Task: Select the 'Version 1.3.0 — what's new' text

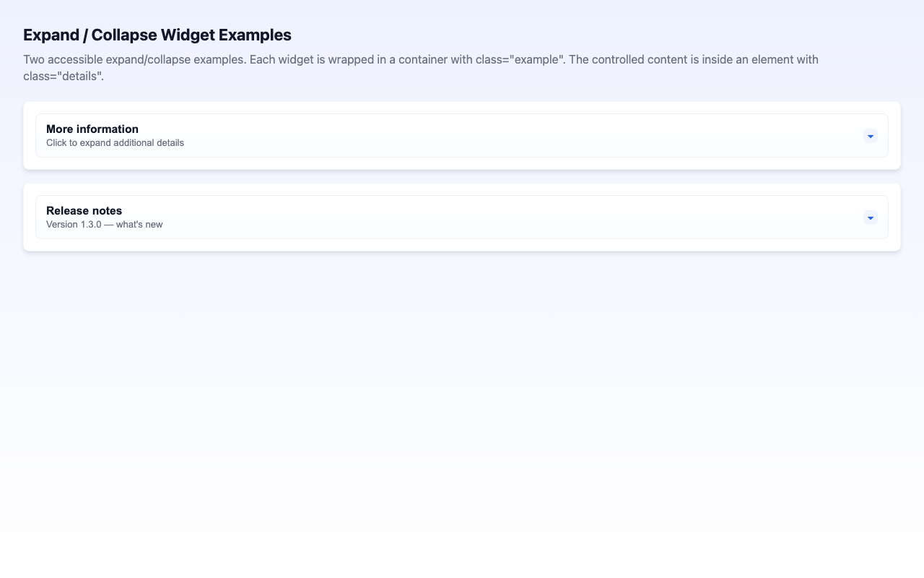Action: 104,224
